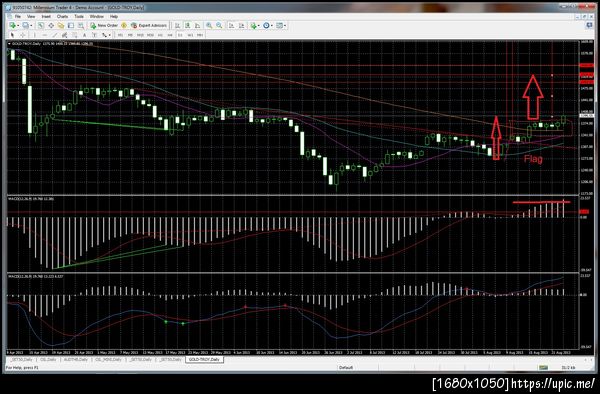Image resolution: width=600 pixels, height=394 pixels.
Task: Select the Vertical Line tool
Action: click(35, 35)
